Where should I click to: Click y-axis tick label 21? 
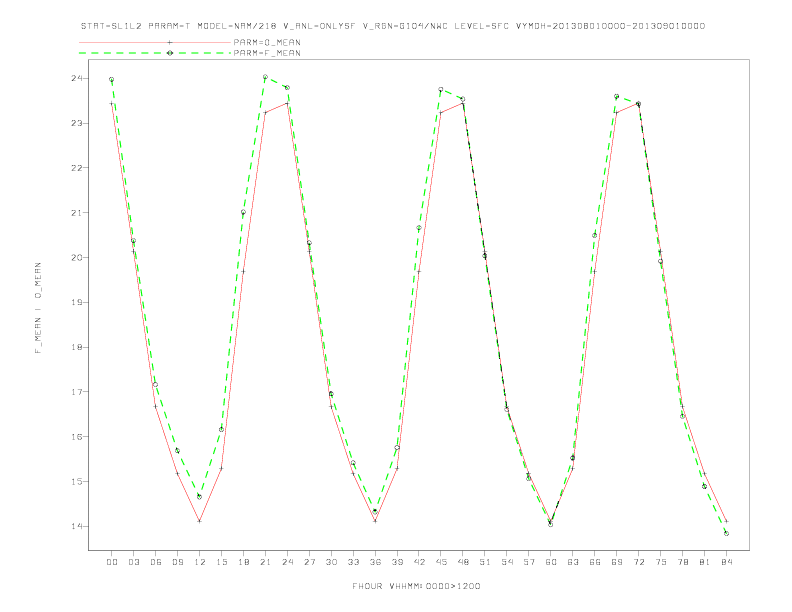tap(77, 213)
